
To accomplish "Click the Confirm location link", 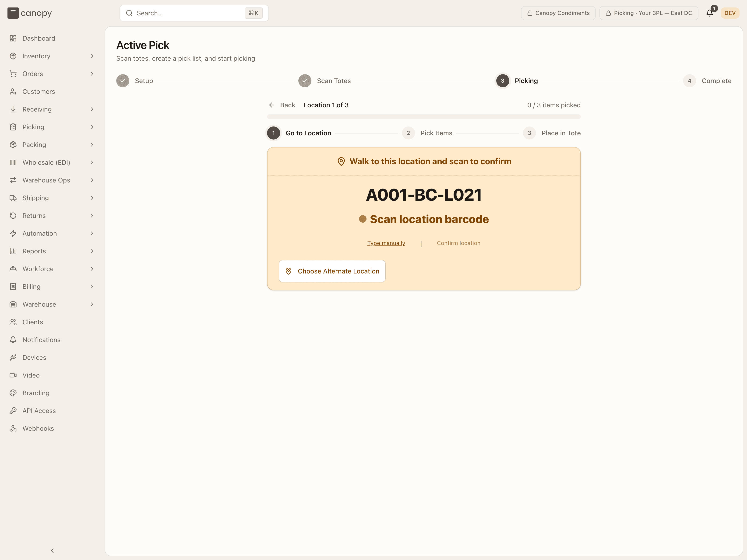I will pos(458,243).
